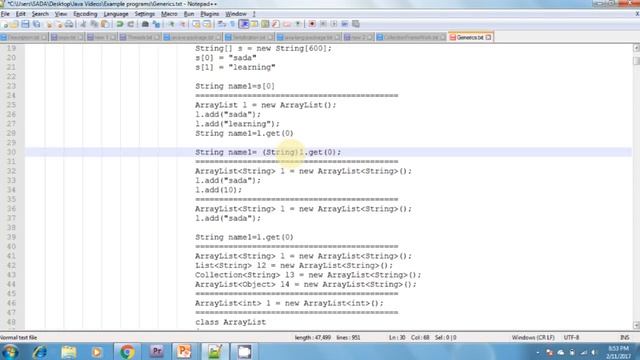Open Google Chrome from the taskbar
Viewport: 640px width, 360px height.
coord(127,351)
